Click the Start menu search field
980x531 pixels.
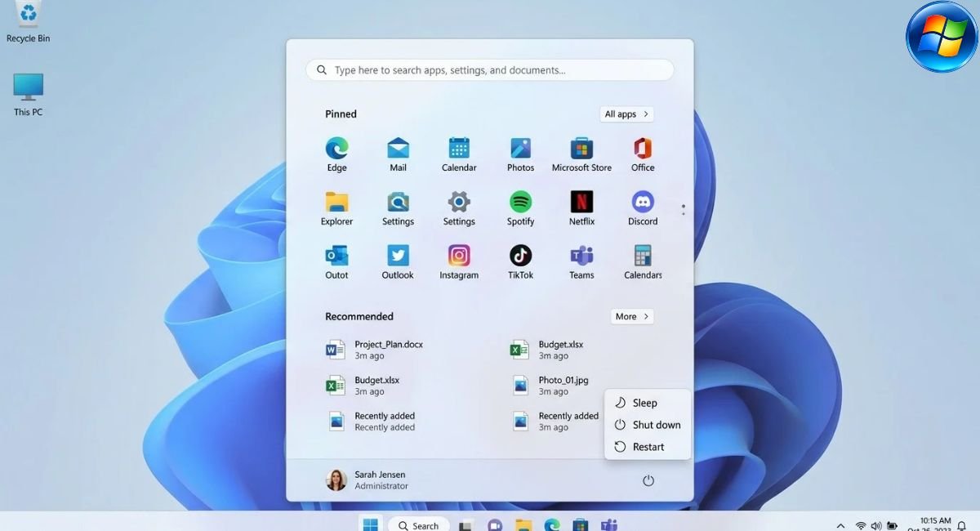click(x=490, y=70)
